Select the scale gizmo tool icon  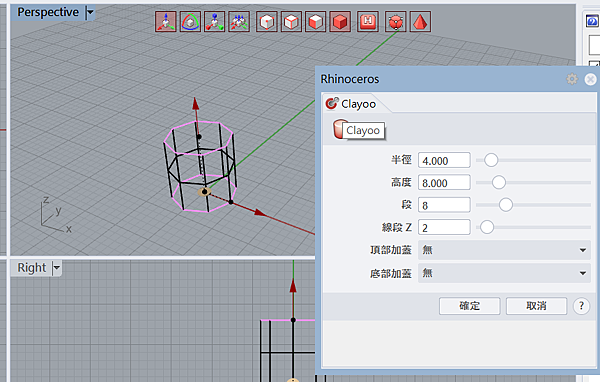(215, 21)
